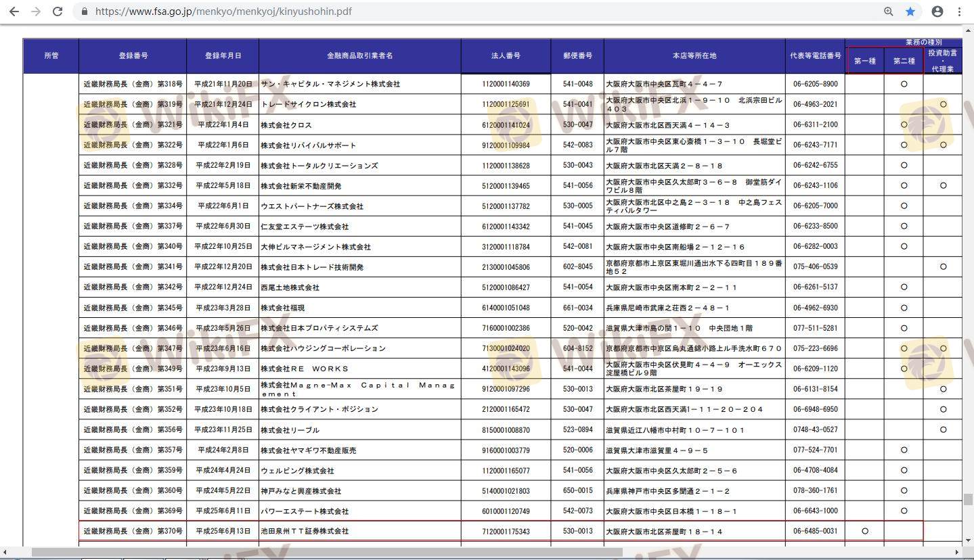
Task: Click the blue bookmark star
Action: coord(910,11)
